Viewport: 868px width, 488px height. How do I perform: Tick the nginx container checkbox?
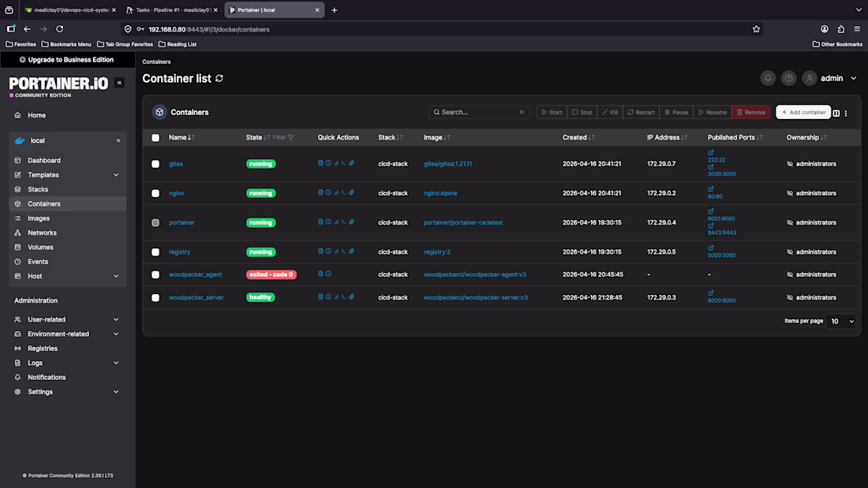coord(155,193)
